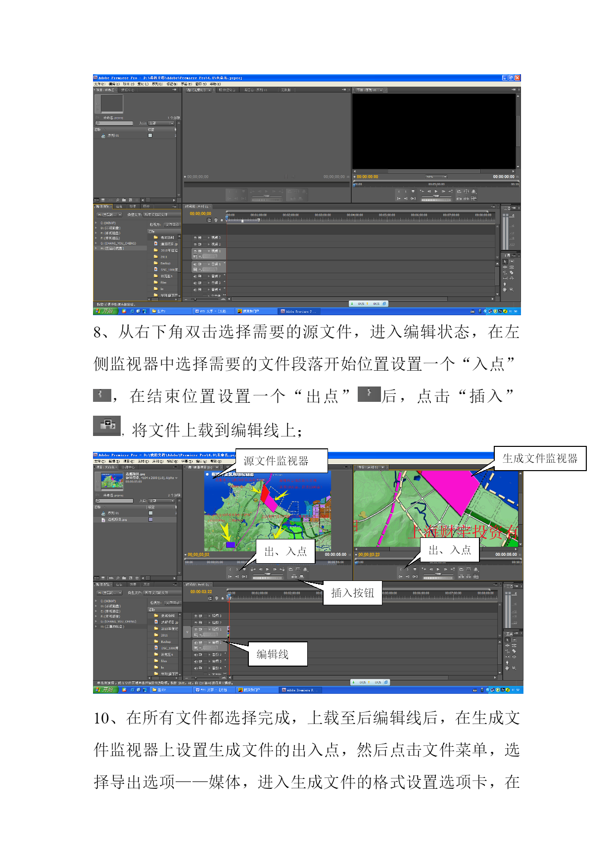Click the project search field in second screenshot
This screenshot has width=614, height=868.
[114, 501]
